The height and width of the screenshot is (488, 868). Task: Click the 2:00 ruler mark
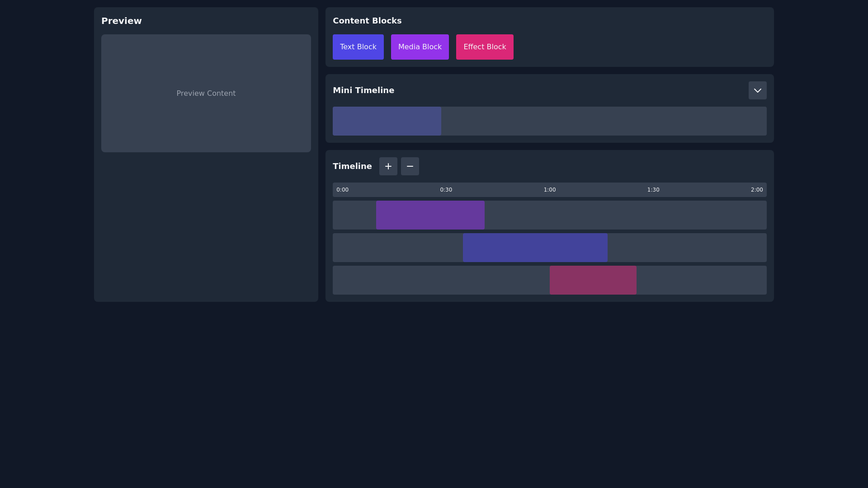(756, 190)
